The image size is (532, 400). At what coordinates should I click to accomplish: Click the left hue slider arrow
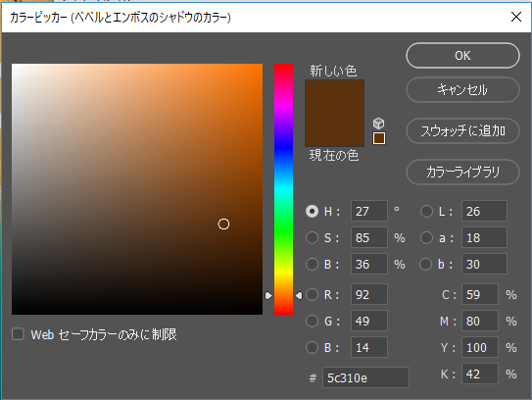tap(268, 296)
